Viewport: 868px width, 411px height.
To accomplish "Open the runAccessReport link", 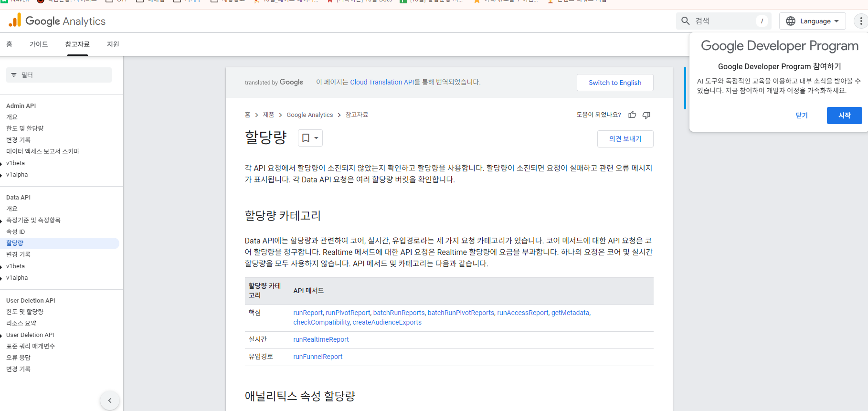I will point(522,313).
